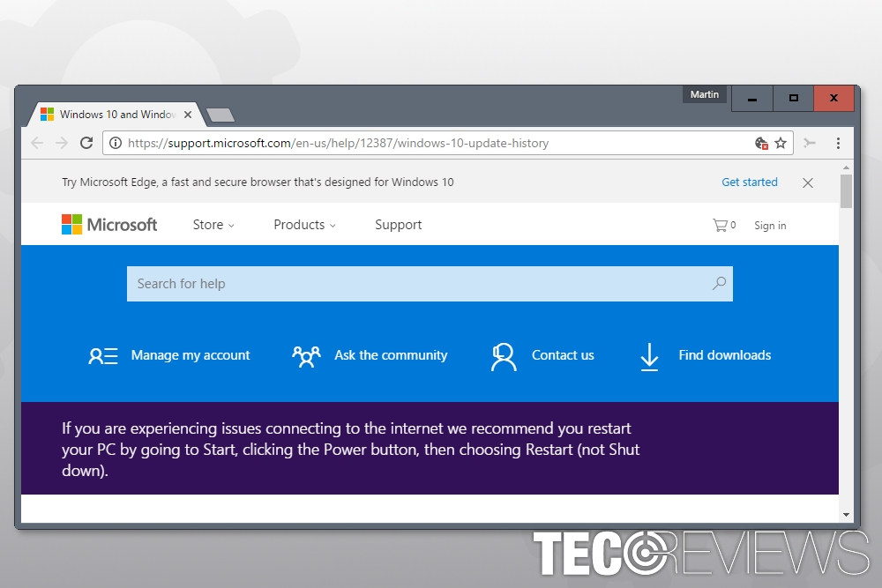Bookmark this page with the star icon
The image size is (882, 588).
click(781, 143)
